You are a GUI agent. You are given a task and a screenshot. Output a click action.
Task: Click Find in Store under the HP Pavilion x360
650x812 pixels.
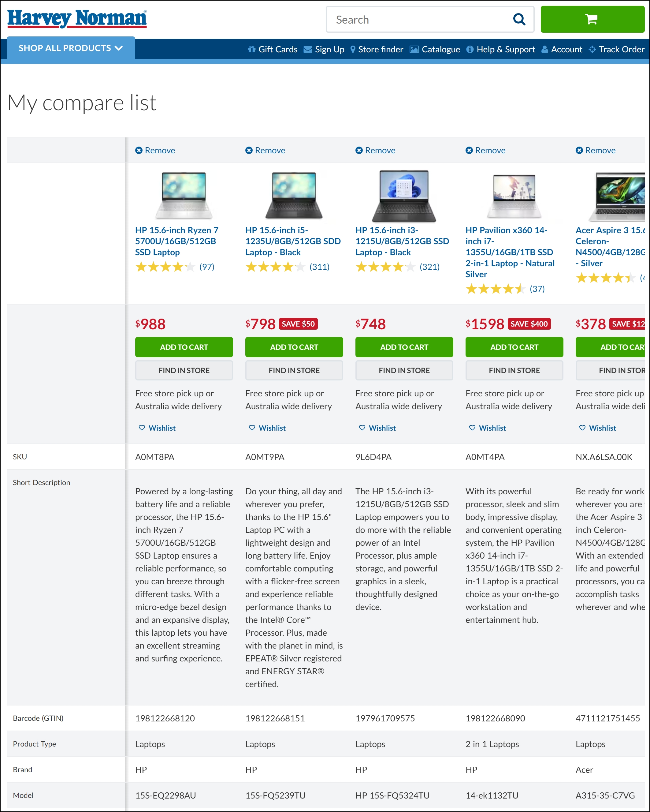(514, 370)
